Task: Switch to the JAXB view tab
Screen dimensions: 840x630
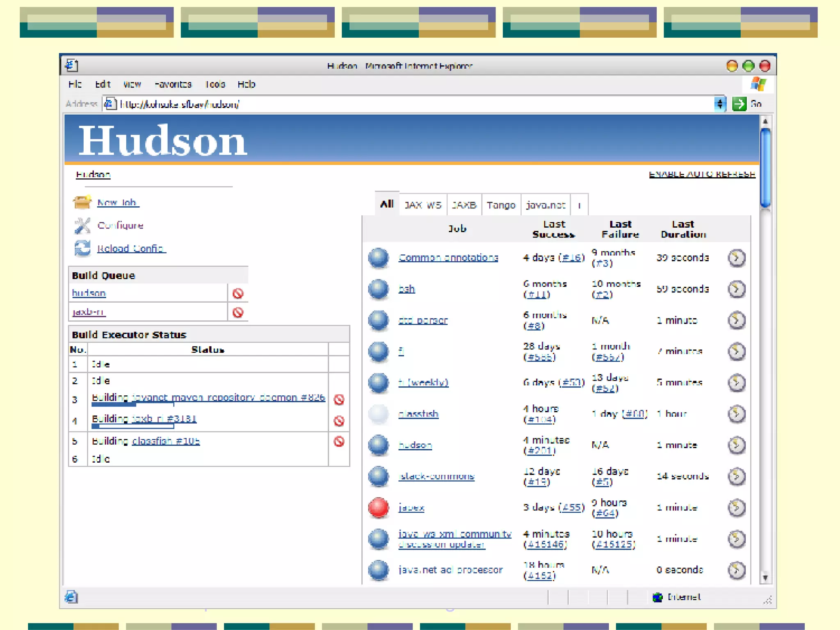Action: [x=464, y=205]
